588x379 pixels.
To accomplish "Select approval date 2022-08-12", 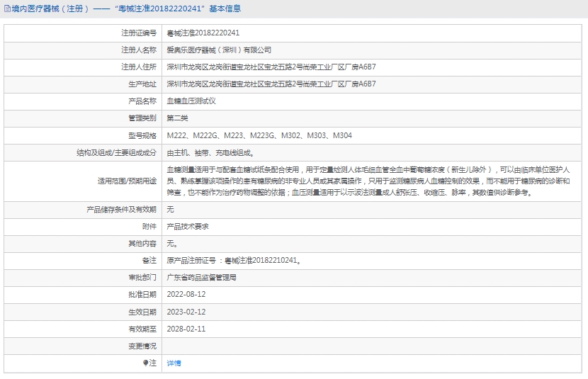I will tap(186, 295).
